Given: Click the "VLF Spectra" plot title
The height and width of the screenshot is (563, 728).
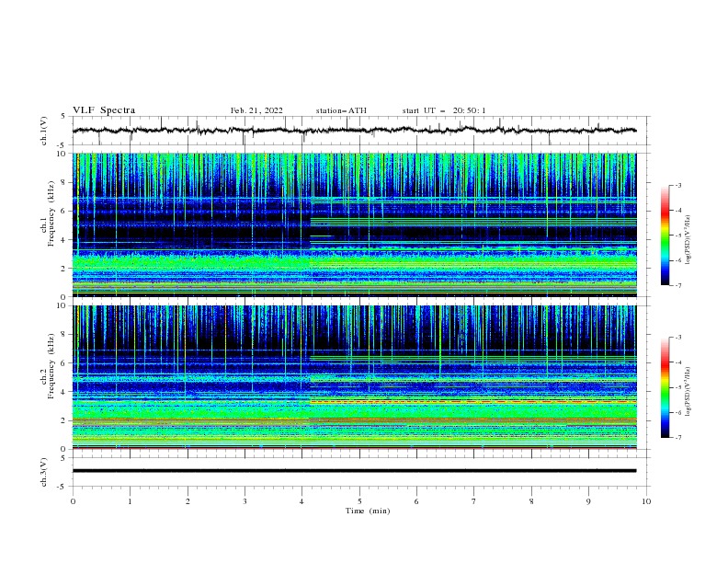Looking at the screenshot, I should point(104,110).
